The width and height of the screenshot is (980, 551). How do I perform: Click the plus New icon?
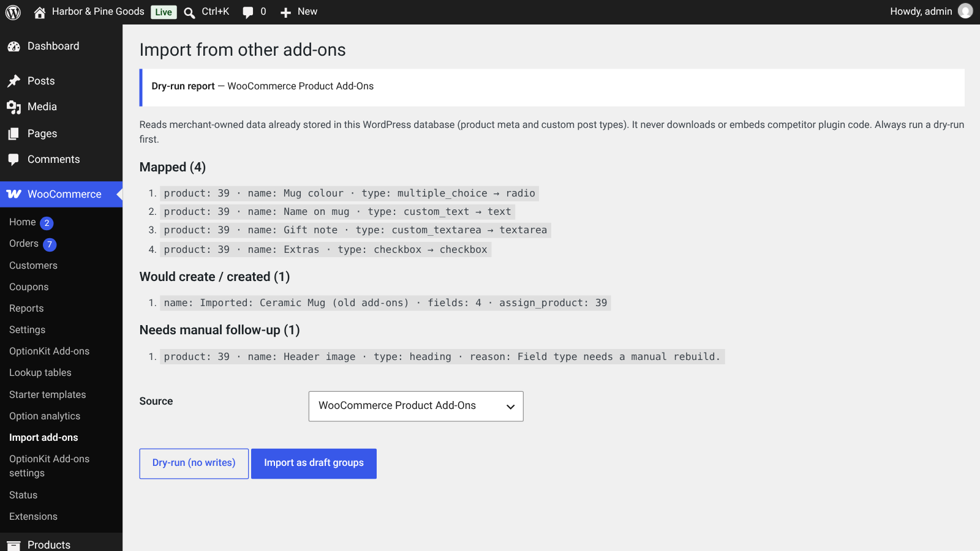point(285,12)
